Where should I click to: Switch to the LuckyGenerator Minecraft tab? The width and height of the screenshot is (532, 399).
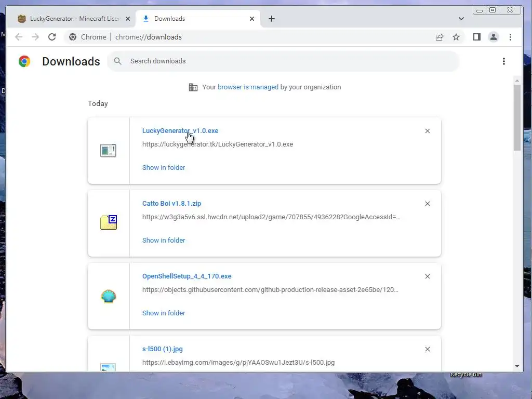point(71,19)
